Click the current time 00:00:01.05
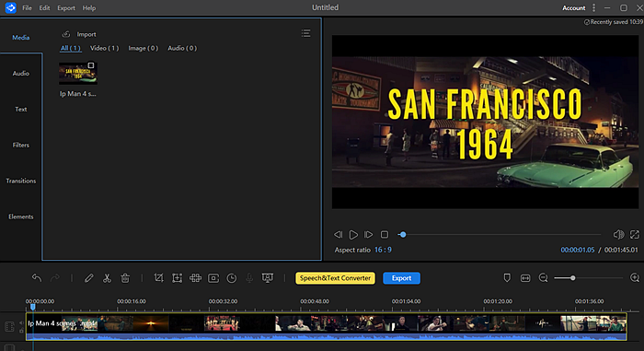The height and width of the screenshot is (351, 644). (x=578, y=250)
